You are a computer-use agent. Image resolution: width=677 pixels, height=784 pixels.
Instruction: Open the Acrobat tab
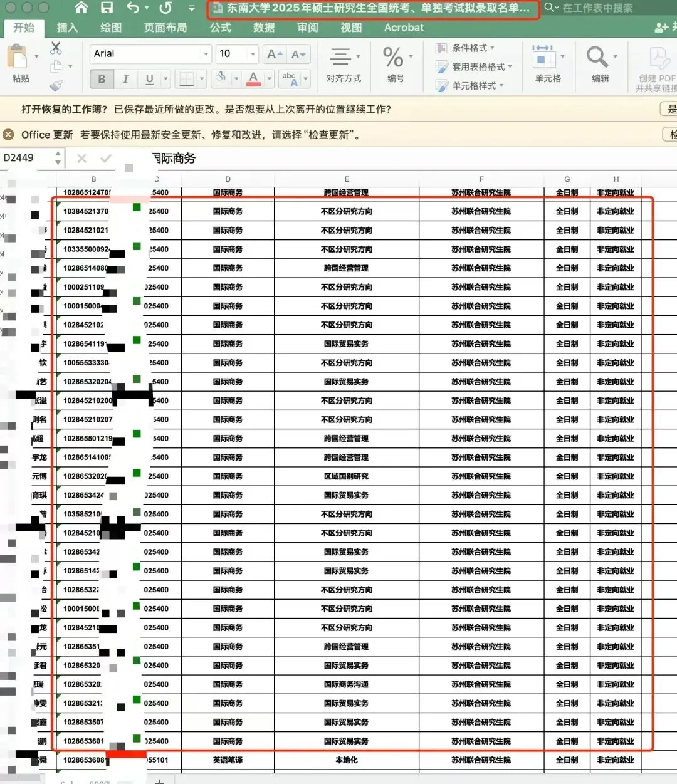pos(404,28)
